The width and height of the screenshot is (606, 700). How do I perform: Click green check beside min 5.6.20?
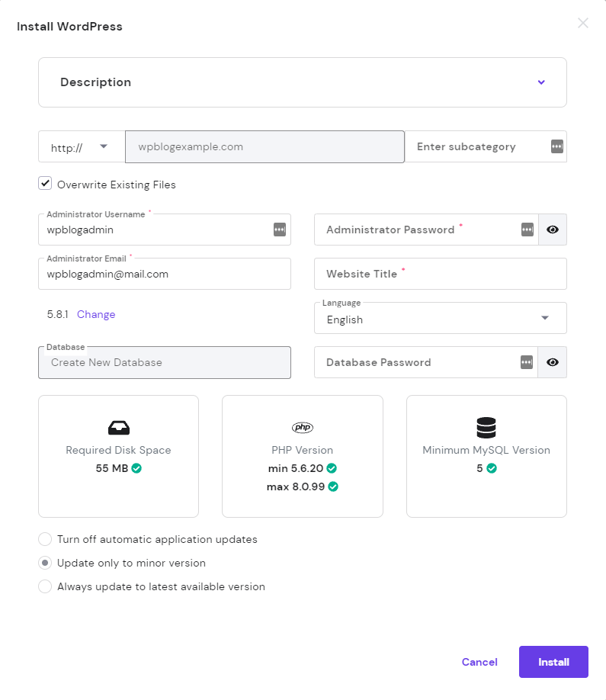coord(332,468)
